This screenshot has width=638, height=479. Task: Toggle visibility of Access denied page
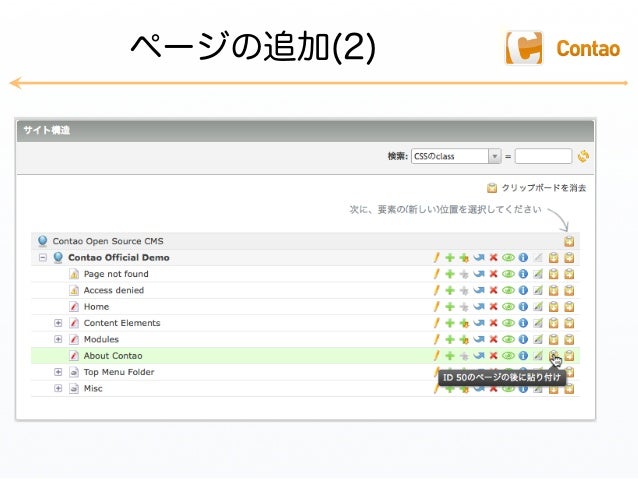pyautogui.click(x=508, y=290)
